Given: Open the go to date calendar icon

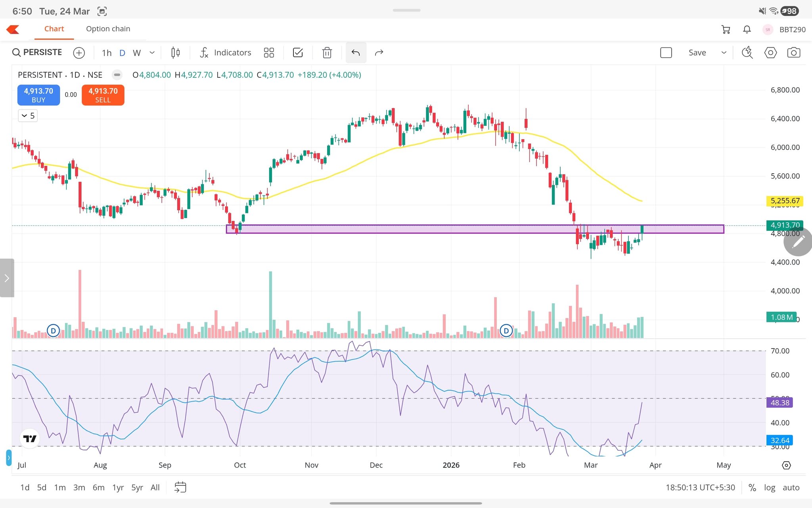Looking at the screenshot, I should (180, 487).
